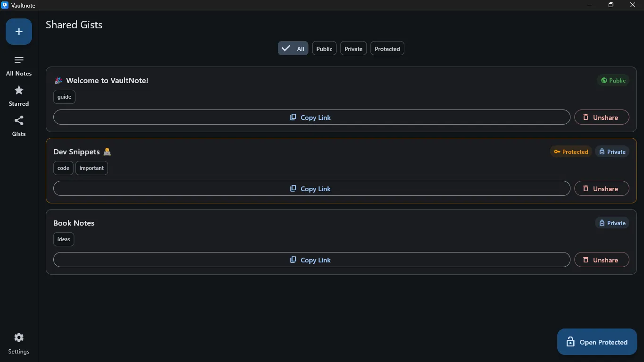The height and width of the screenshot is (362, 644).
Task: Open Protected gists
Action: tap(596, 342)
